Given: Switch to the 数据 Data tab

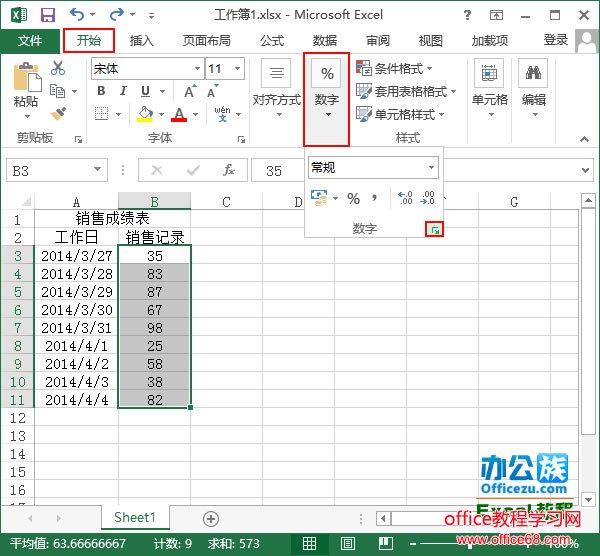Looking at the screenshot, I should (325, 40).
